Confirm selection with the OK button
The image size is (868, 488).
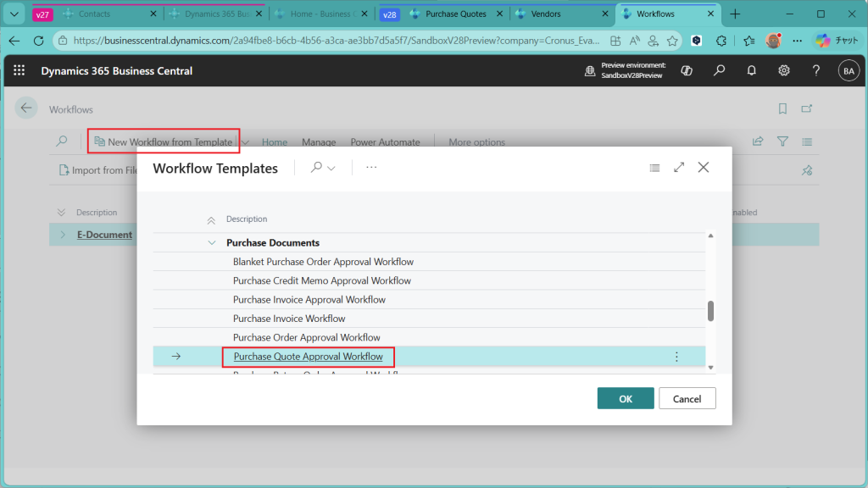[x=625, y=398]
